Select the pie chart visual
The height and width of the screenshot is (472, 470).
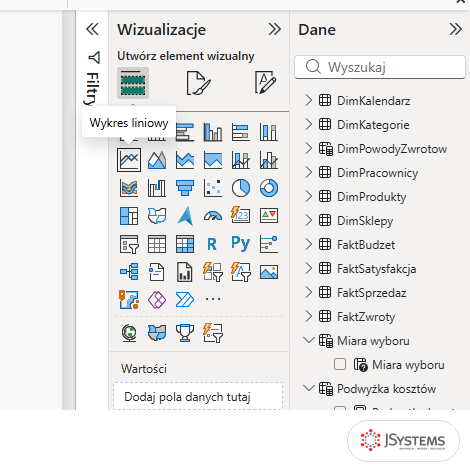click(x=241, y=188)
